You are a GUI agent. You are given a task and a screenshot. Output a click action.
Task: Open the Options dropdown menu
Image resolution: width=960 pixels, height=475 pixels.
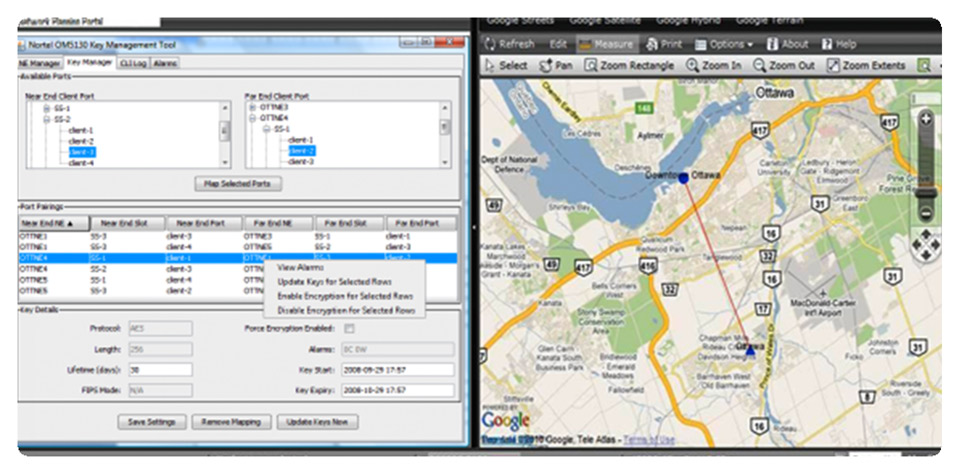pos(723,44)
